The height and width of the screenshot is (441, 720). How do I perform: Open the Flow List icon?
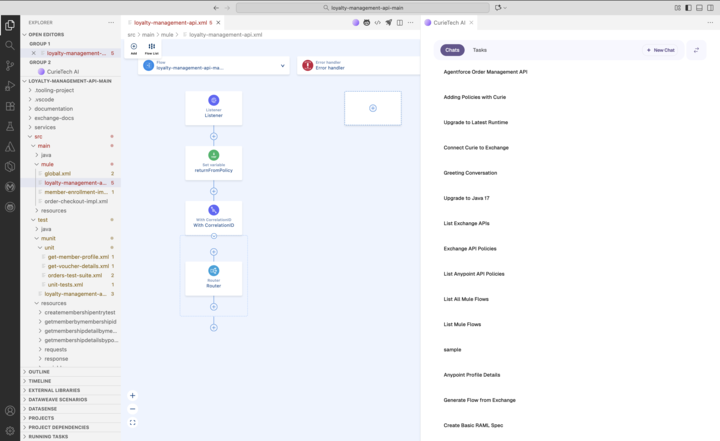(x=152, y=48)
